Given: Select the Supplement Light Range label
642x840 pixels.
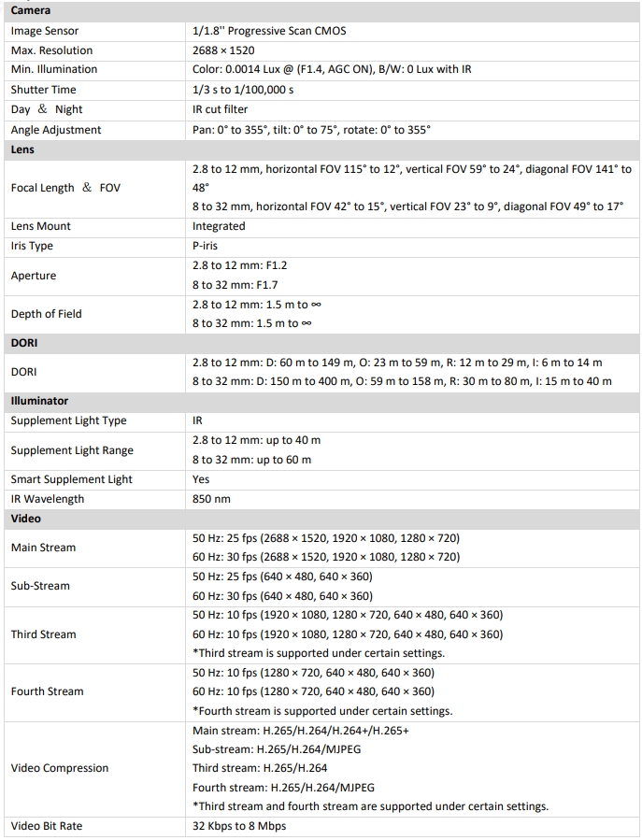Looking at the screenshot, I should click(72, 450).
